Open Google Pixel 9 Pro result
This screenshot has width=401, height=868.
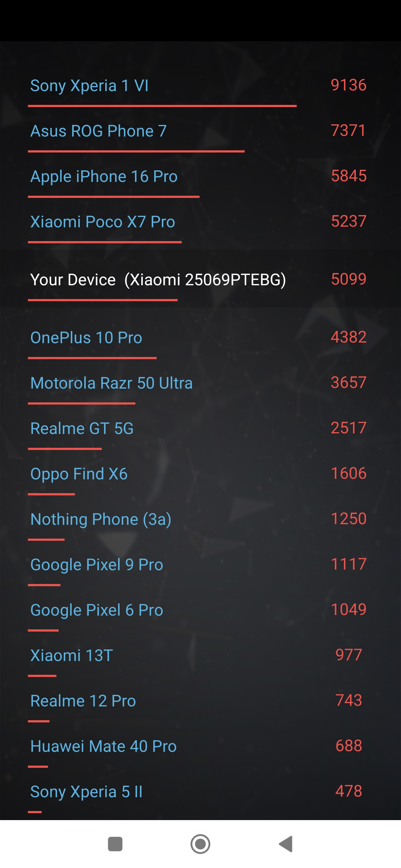[x=97, y=565]
